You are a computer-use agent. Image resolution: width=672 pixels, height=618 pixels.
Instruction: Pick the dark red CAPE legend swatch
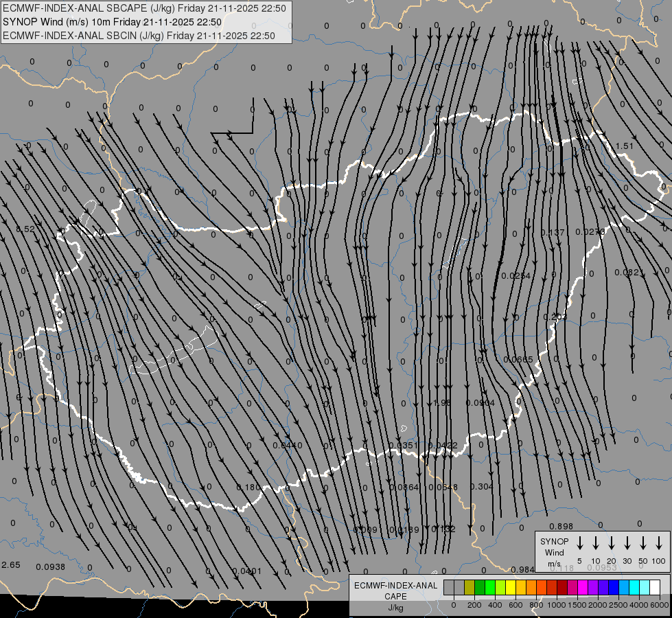click(x=562, y=588)
